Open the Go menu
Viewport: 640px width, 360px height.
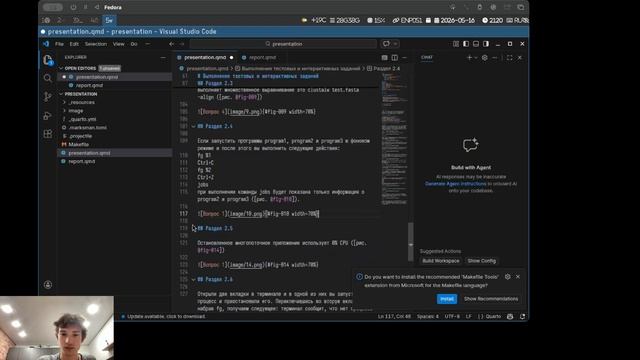[134, 44]
